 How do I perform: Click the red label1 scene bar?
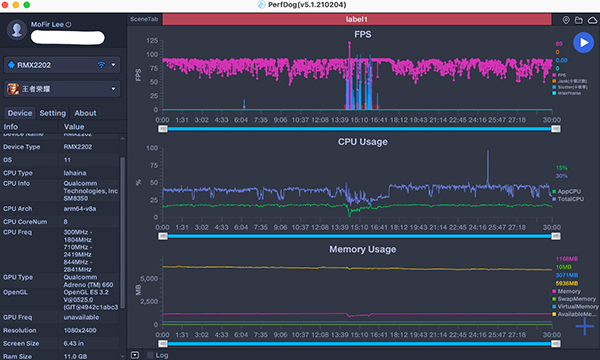(x=357, y=19)
